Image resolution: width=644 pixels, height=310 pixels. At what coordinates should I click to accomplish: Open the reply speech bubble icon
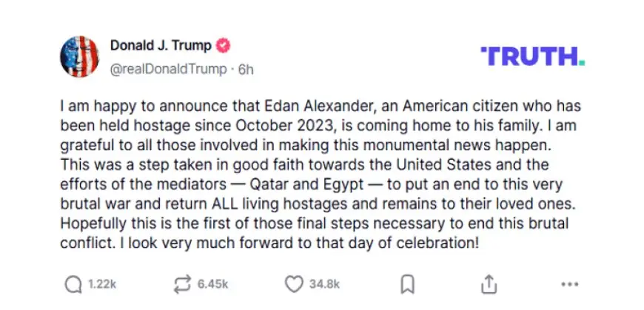tap(73, 284)
